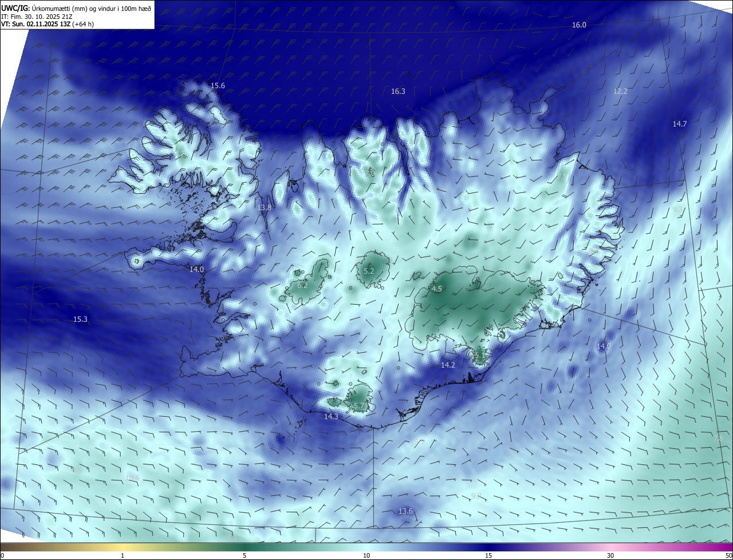This screenshot has width=733, height=560.
Task: Pick the 14.7 value label
Action: coord(679,124)
